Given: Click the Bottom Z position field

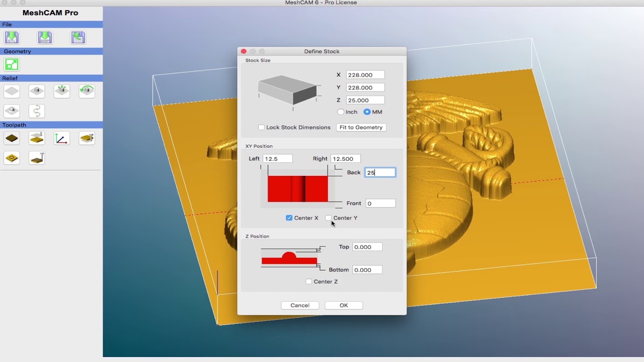Looking at the screenshot, I should point(367,270).
